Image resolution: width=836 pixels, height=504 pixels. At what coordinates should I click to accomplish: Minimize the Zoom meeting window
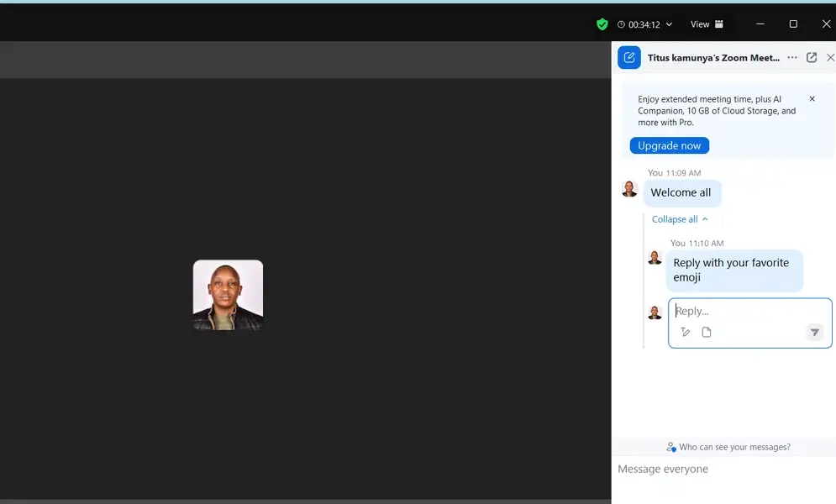[760, 24]
